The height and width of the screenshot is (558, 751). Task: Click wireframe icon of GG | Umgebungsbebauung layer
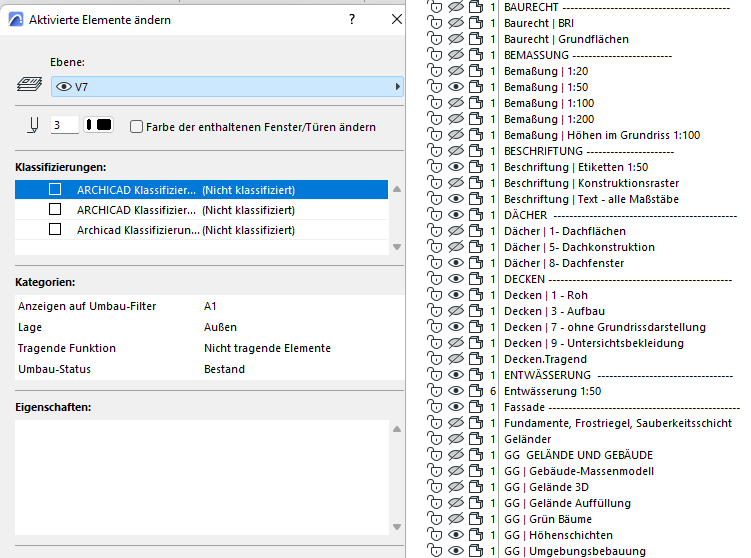476,551
